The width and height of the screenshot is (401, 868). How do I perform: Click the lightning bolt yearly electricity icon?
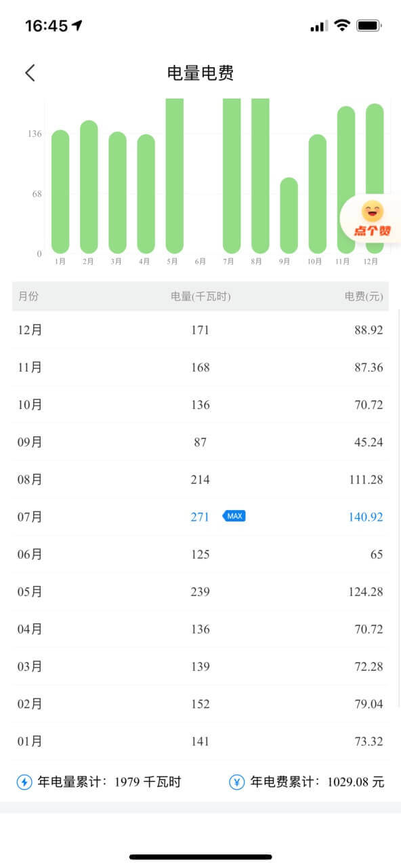click(24, 782)
